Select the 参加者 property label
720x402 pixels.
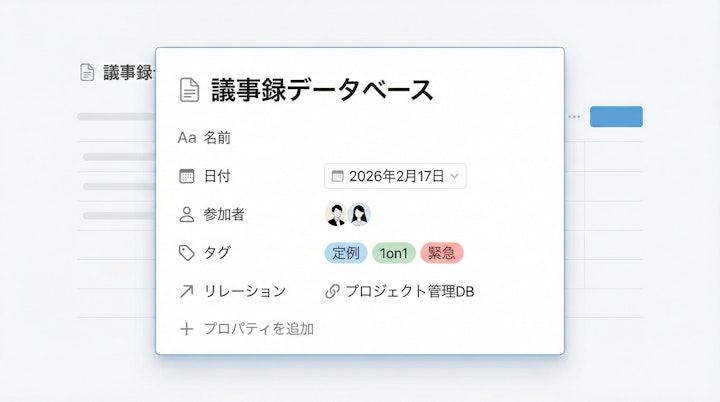[224, 215]
